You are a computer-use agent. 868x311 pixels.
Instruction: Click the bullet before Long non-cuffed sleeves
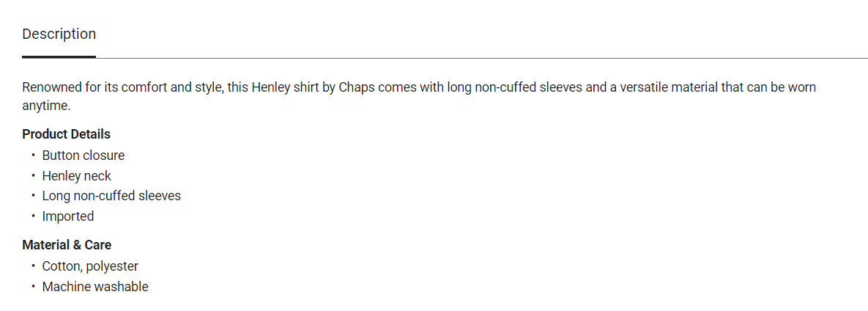point(33,196)
